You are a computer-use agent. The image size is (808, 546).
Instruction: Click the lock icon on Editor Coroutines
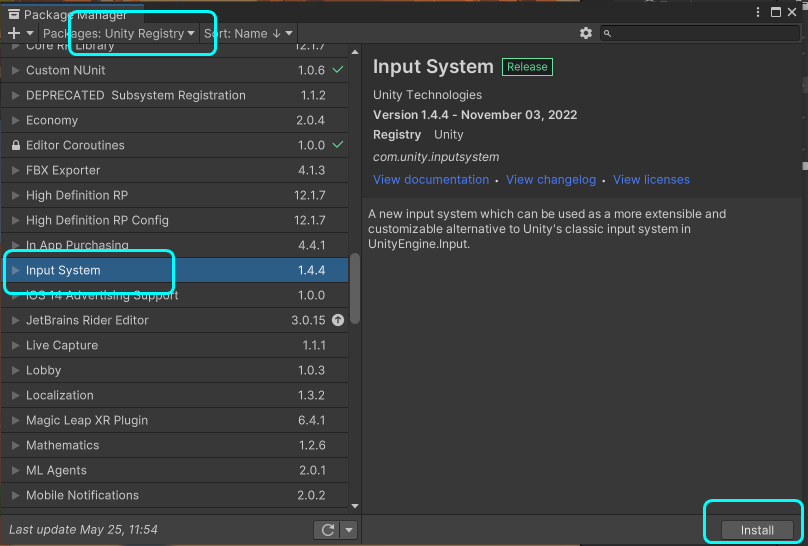click(x=15, y=145)
